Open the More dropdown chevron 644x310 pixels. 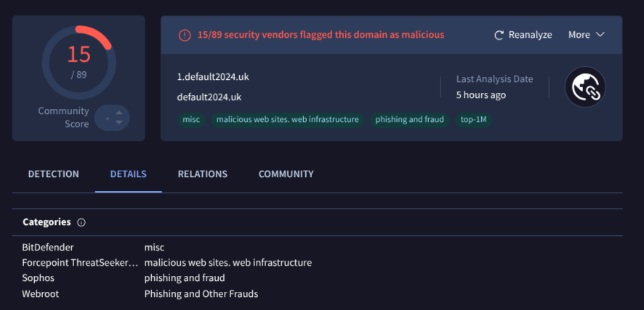pyautogui.click(x=600, y=35)
